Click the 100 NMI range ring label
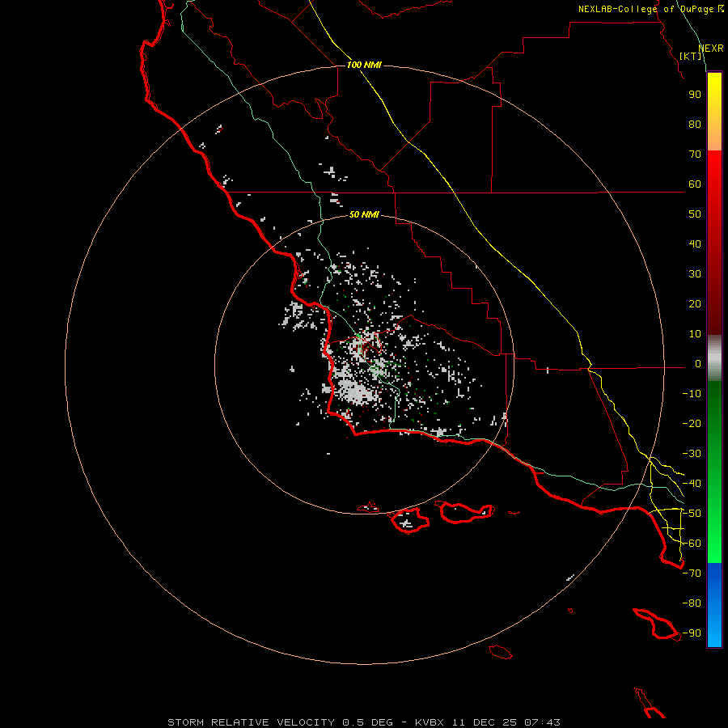Image resolution: width=728 pixels, height=728 pixels. [x=364, y=65]
